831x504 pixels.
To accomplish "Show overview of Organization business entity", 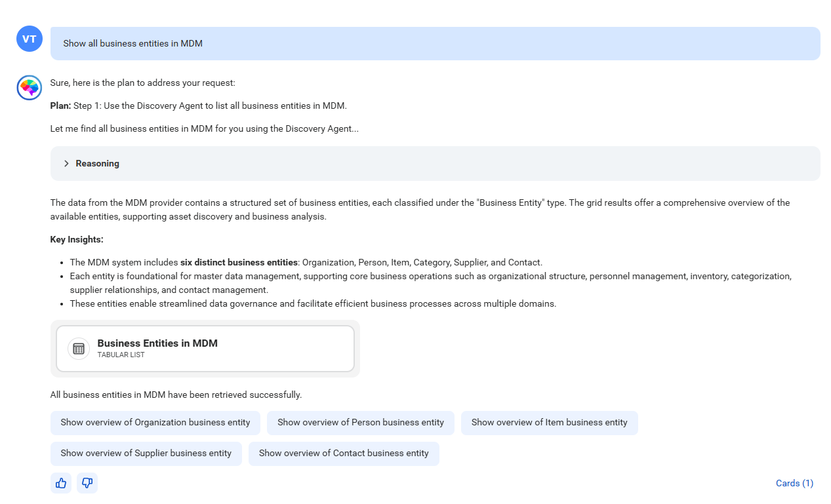I will point(155,423).
